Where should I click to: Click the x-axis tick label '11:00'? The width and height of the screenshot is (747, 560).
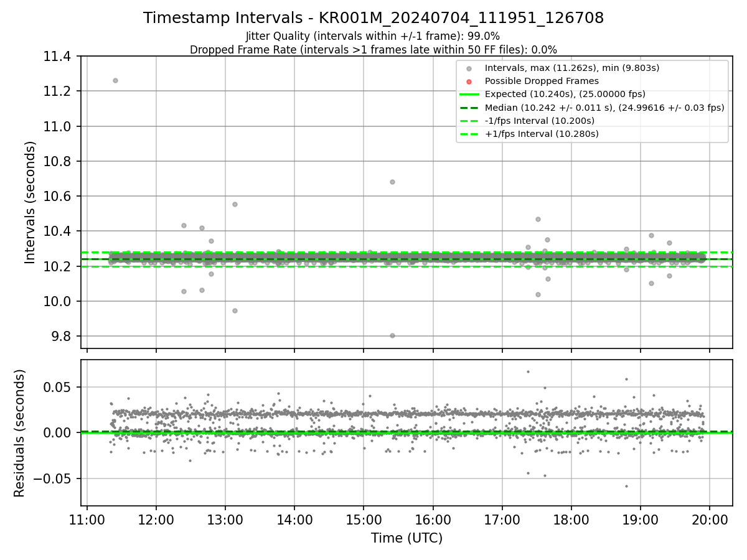87,519
